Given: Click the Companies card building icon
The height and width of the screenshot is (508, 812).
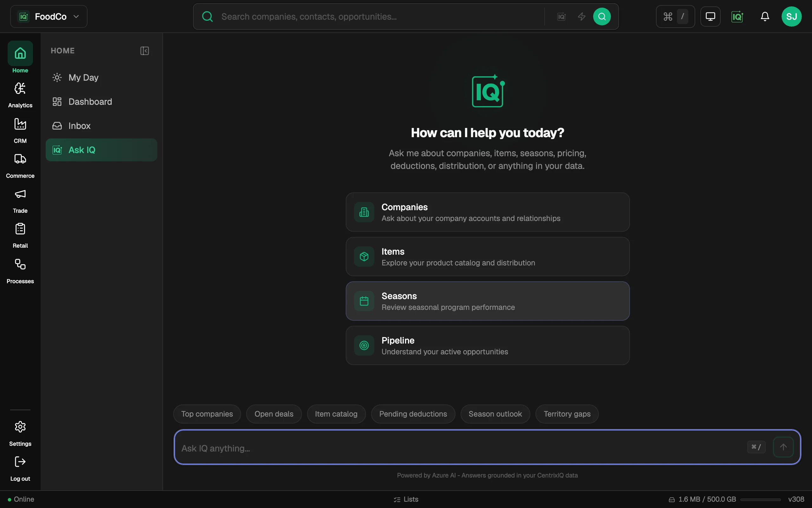Looking at the screenshot, I should point(364,212).
